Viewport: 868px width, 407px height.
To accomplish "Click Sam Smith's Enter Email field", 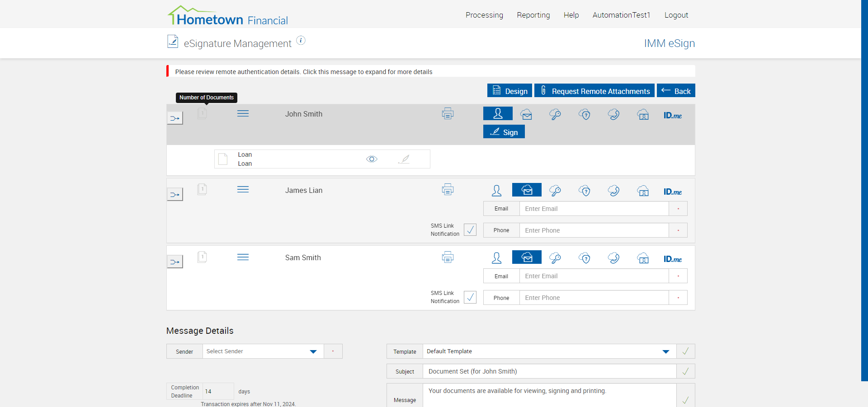I will (x=594, y=276).
